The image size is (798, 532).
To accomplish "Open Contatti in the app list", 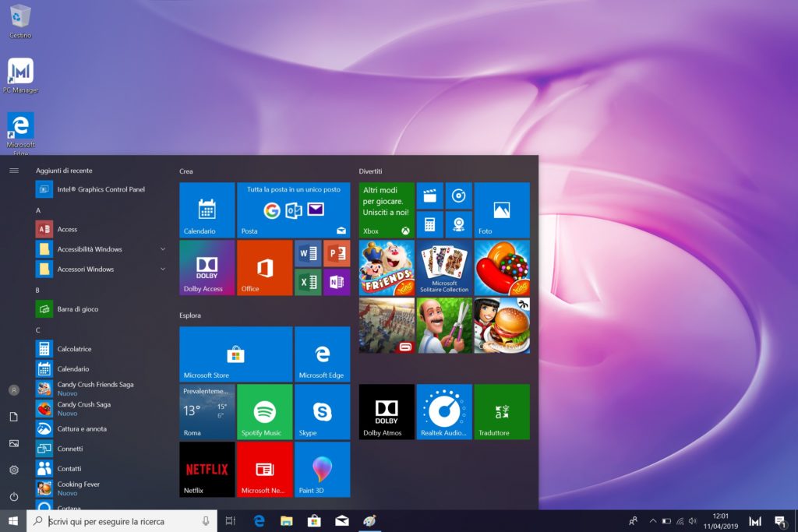I will [101, 468].
